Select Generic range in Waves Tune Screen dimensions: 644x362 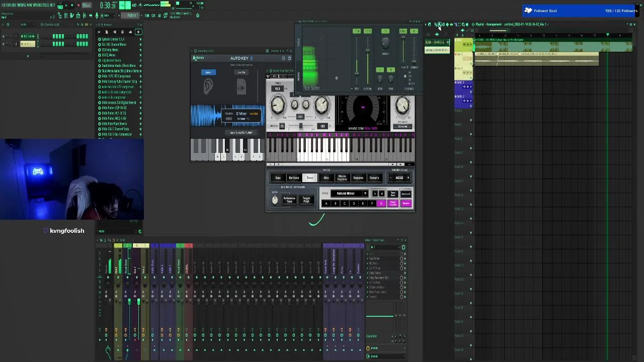[x=374, y=178]
